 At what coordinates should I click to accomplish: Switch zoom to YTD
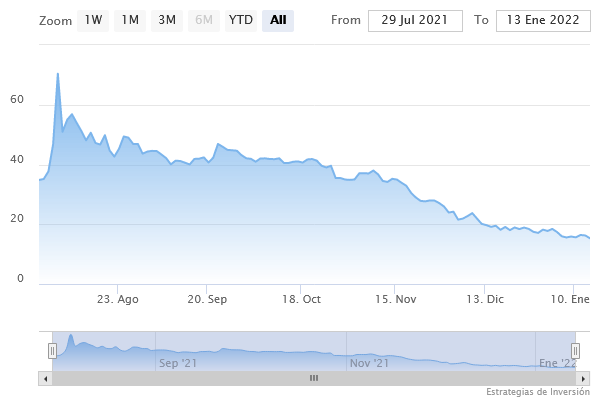240,20
